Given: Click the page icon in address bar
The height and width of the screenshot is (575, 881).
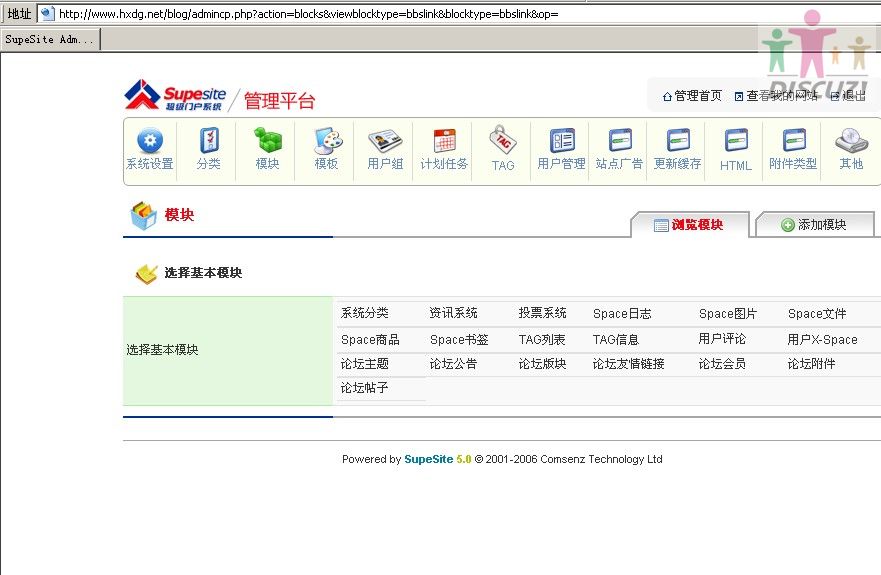Looking at the screenshot, I should click(48, 13).
